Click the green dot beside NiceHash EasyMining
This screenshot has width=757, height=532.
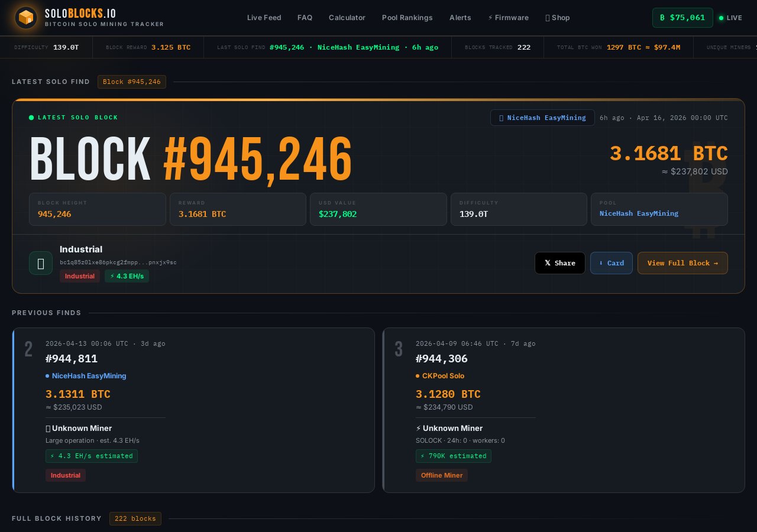(x=48, y=376)
